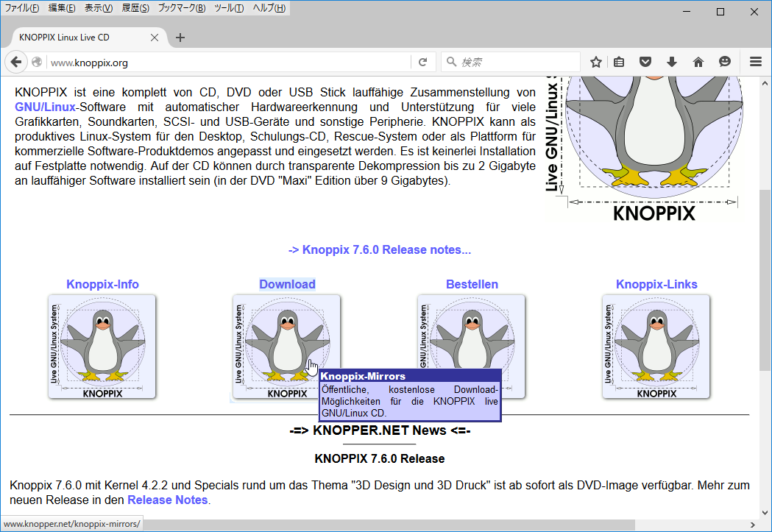This screenshot has width=772, height=532.
Task: Click the Knoppix-Links penguin thumbnail
Action: [x=656, y=347]
